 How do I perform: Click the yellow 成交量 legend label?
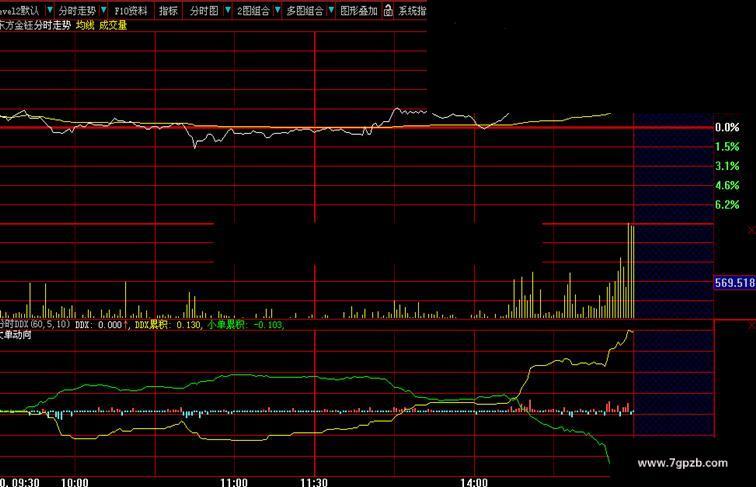(113, 26)
